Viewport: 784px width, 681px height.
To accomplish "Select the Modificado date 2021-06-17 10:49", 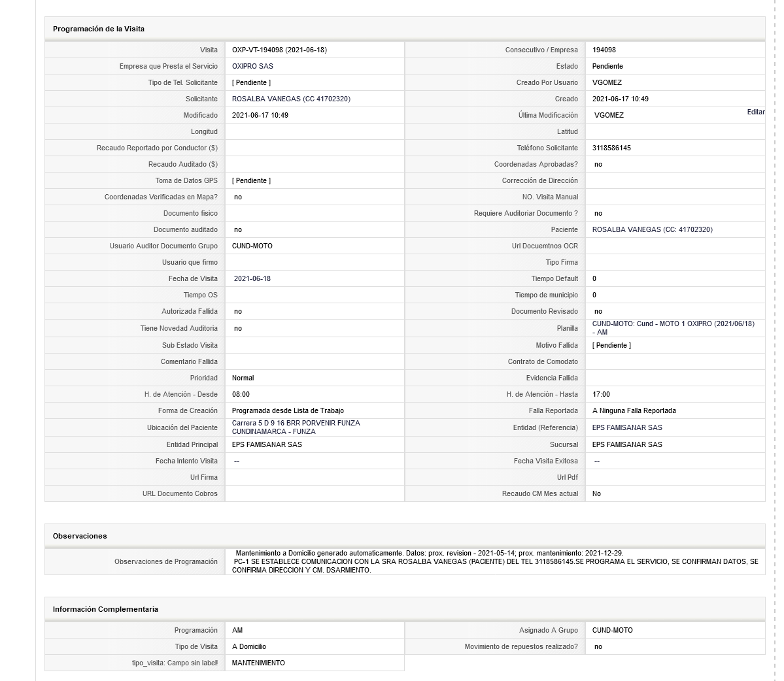I will [260, 116].
